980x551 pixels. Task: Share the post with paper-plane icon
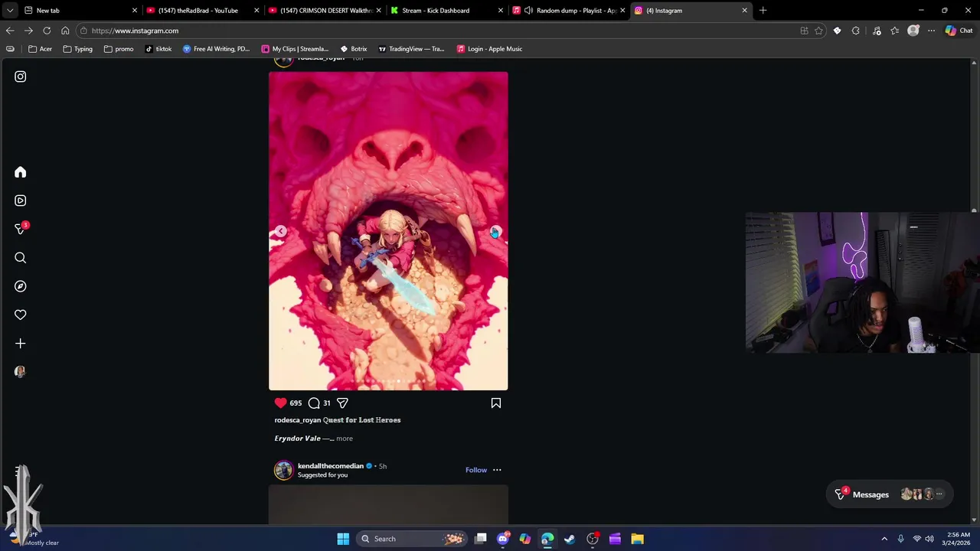click(342, 403)
